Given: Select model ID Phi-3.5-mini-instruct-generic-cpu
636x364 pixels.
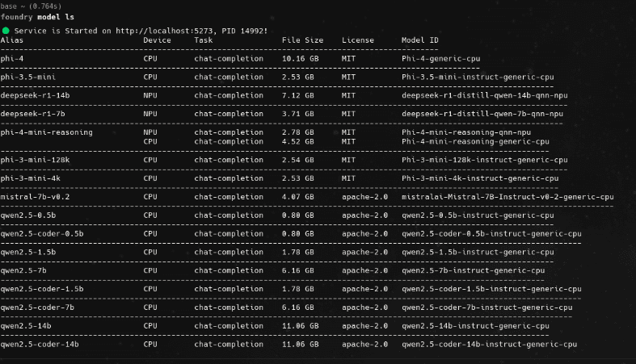Looking at the screenshot, I should 478,77.
